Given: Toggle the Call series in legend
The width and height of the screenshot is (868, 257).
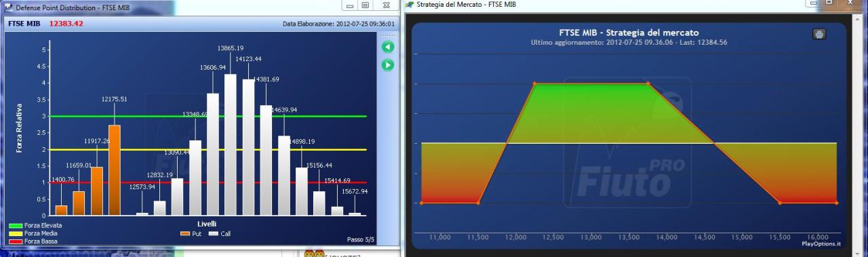Looking at the screenshot, I should point(219,233).
